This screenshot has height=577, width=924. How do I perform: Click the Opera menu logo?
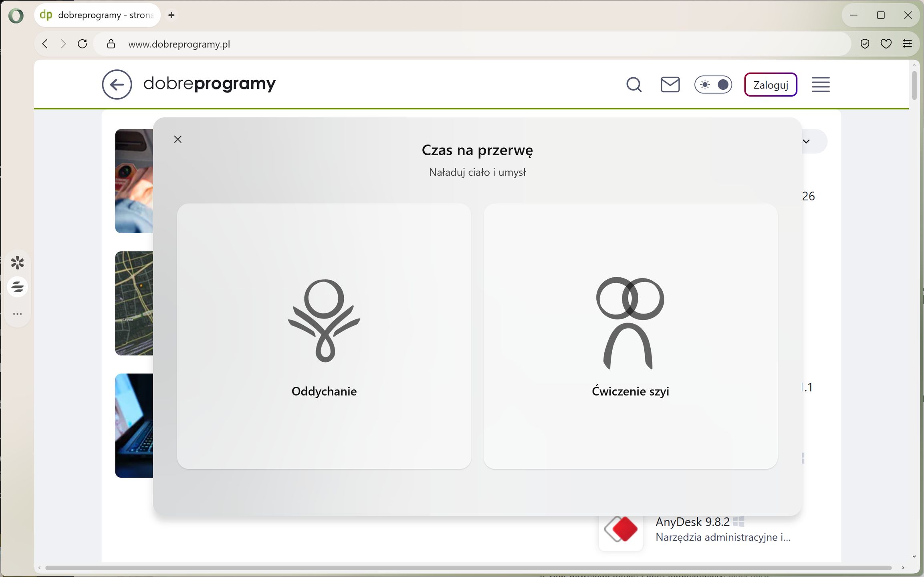click(16, 16)
